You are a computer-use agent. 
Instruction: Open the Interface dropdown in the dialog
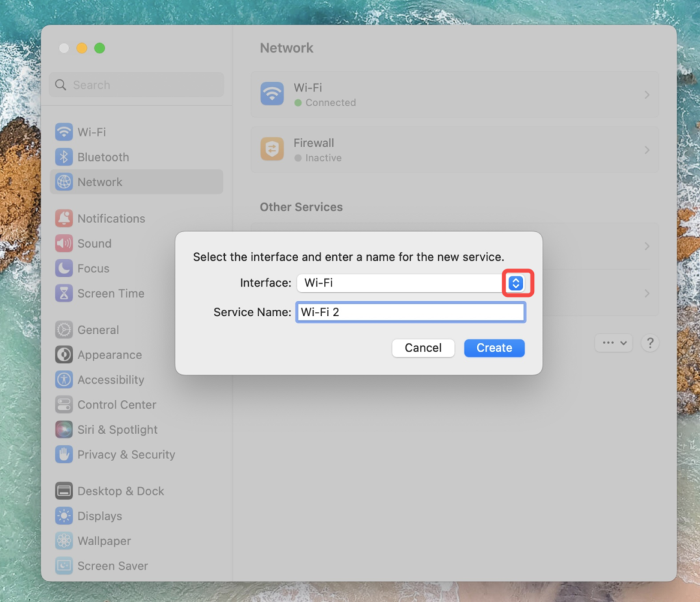pos(517,283)
